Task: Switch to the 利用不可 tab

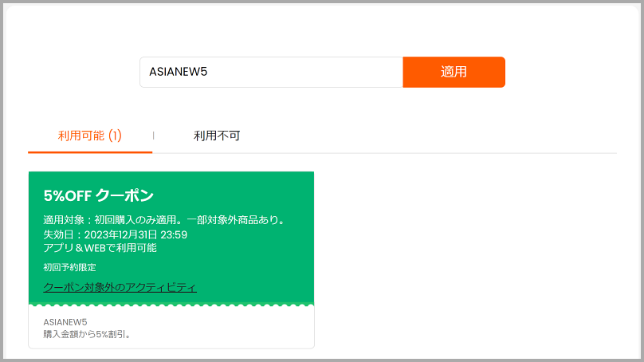Action: pos(217,136)
